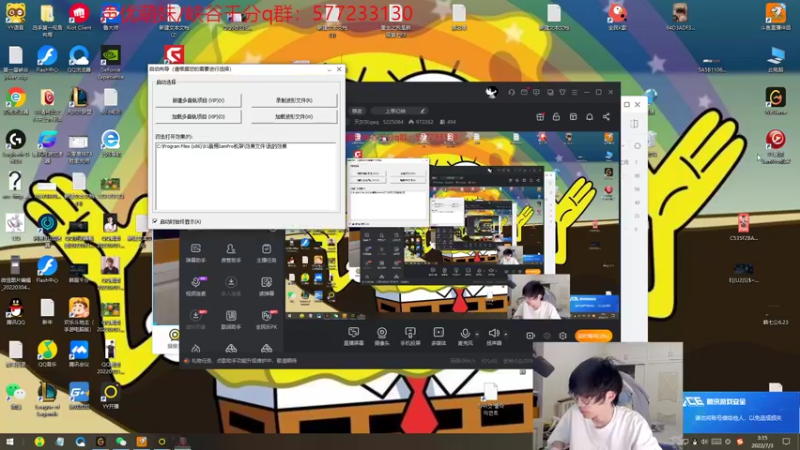Open the YY开播 desktop shortcut
The width and height of the screenshot is (800, 450).
pos(110,395)
